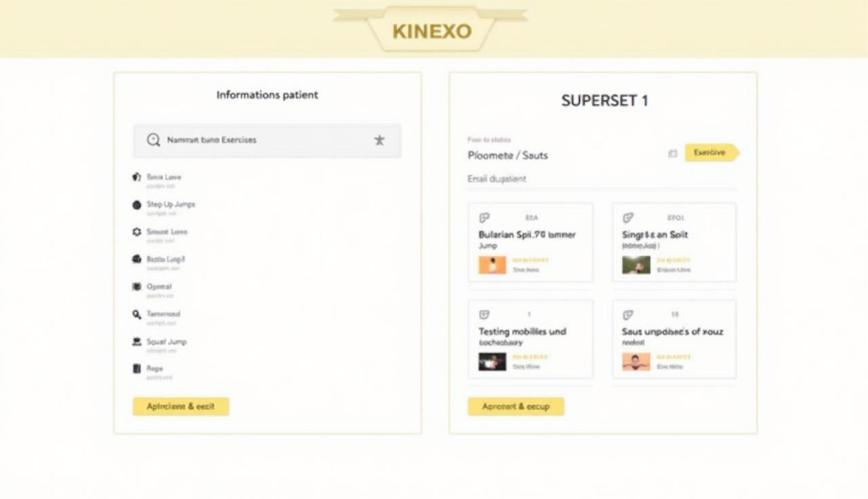Click the copy icon beside the Exécutive button
The height and width of the screenshot is (499, 868).
(x=672, y=154)
